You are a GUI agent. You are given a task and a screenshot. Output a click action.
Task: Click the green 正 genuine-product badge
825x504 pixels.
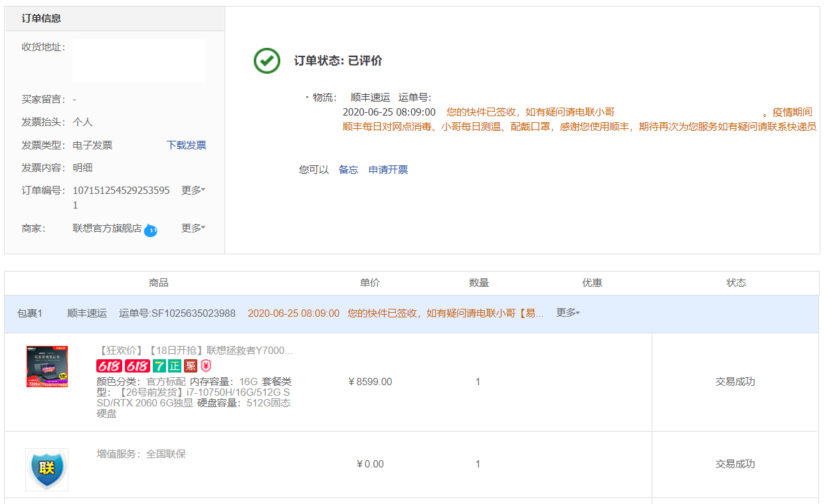(x=175, y=366)
